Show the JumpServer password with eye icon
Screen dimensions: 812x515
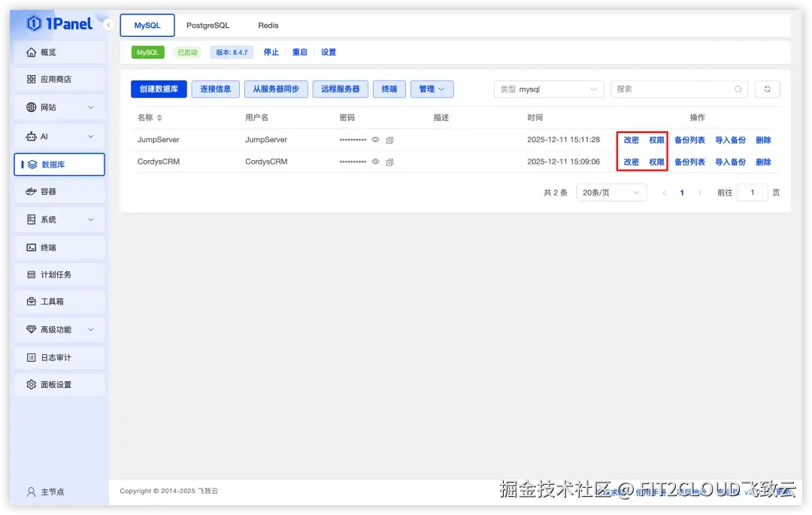pyautogui.click(x=375, y=140)
